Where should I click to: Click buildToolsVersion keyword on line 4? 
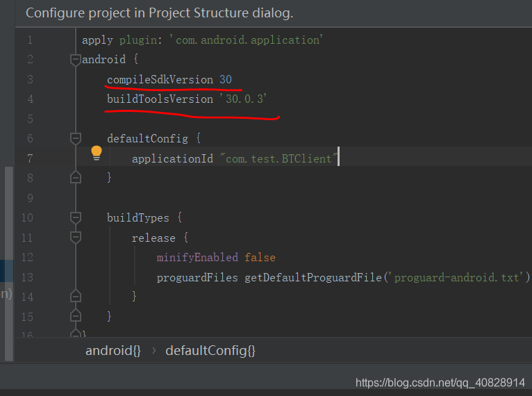[160, 99]
